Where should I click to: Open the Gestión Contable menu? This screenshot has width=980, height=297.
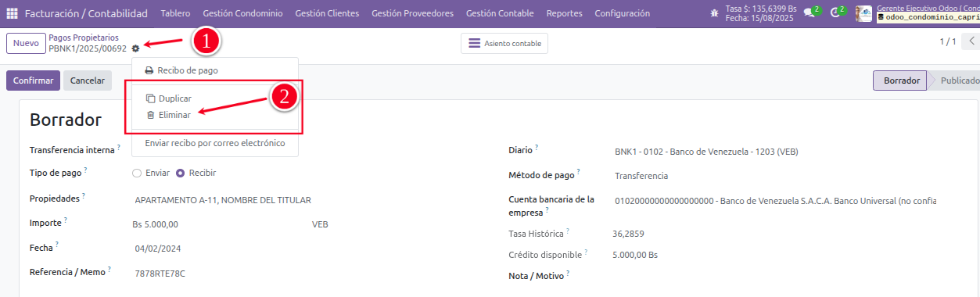click(500, 13)
